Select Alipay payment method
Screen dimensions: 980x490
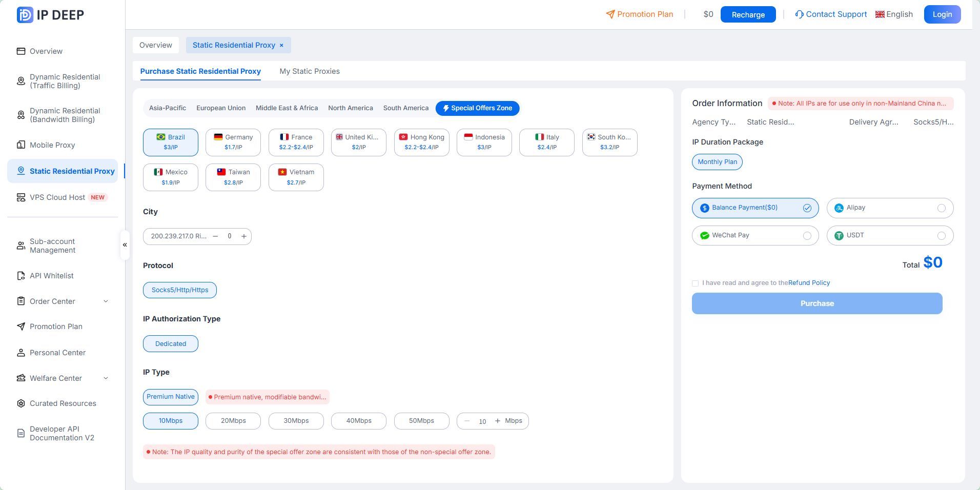[x=890, y=208]
